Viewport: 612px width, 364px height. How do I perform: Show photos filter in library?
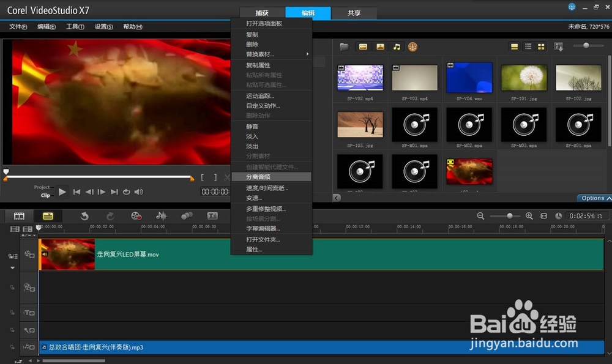click(380, 47)
